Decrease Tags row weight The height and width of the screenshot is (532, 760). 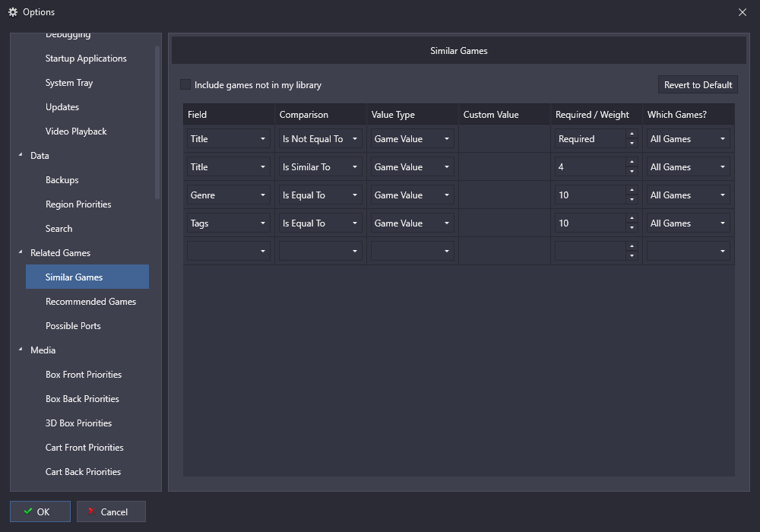(x=632, y=228)
